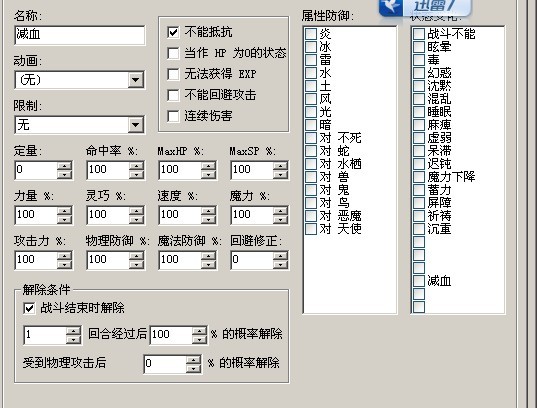537x408 pixels.
Task: Increase 力量 % spinner value
Action: (64, 211)
